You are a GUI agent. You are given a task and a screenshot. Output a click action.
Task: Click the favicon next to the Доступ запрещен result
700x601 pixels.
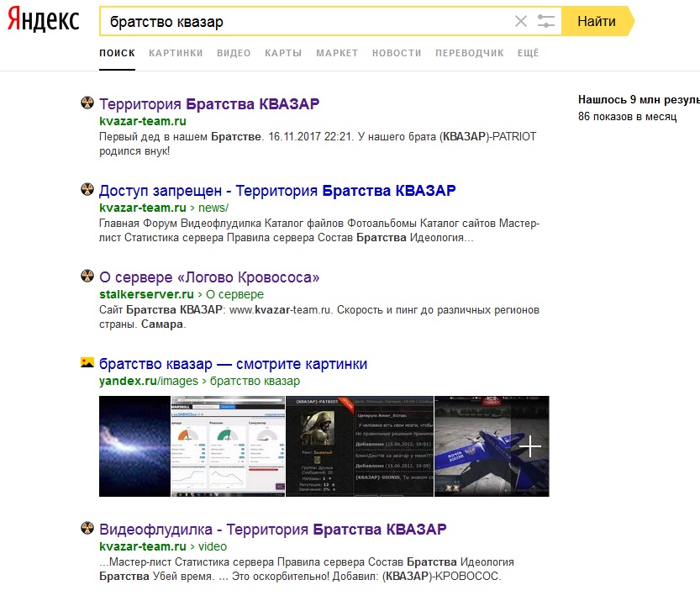click(87, 189)
